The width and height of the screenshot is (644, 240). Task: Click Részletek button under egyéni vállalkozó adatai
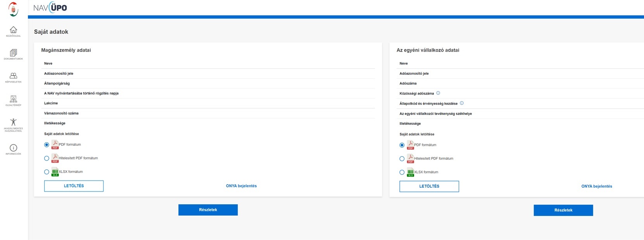pos(563,210)
